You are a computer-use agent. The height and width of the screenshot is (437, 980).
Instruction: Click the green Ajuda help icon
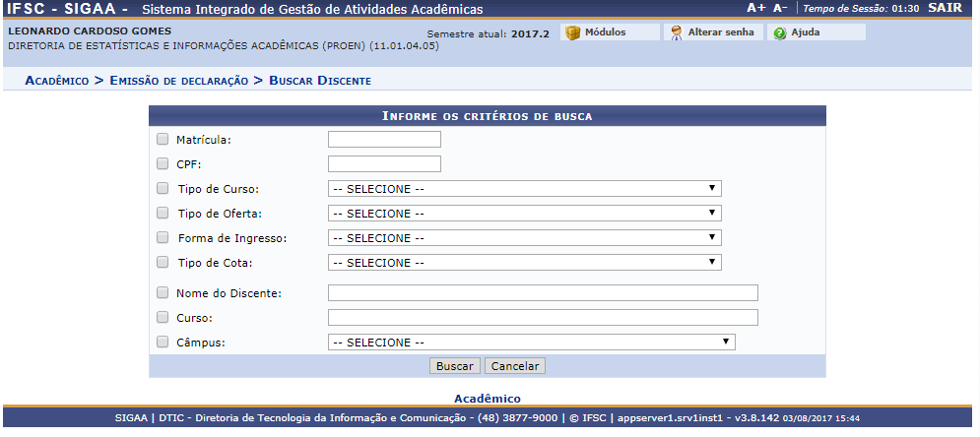pyautogui.click(x=779, y=32)
